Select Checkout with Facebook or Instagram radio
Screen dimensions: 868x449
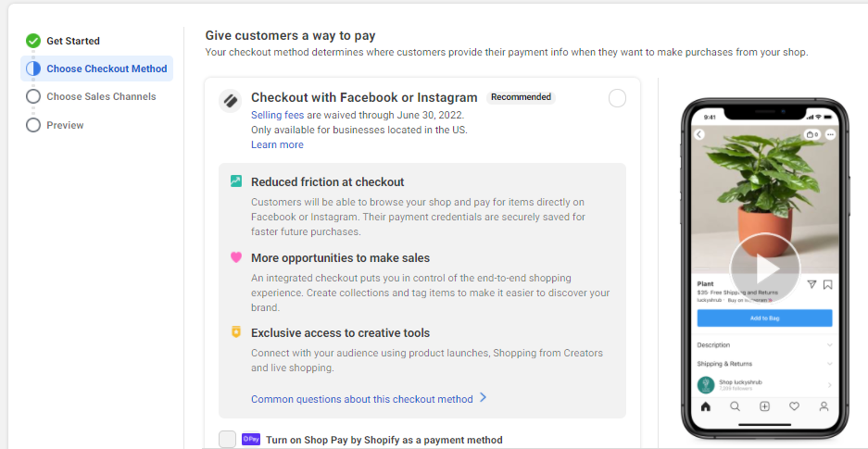[x=617, y=99]
